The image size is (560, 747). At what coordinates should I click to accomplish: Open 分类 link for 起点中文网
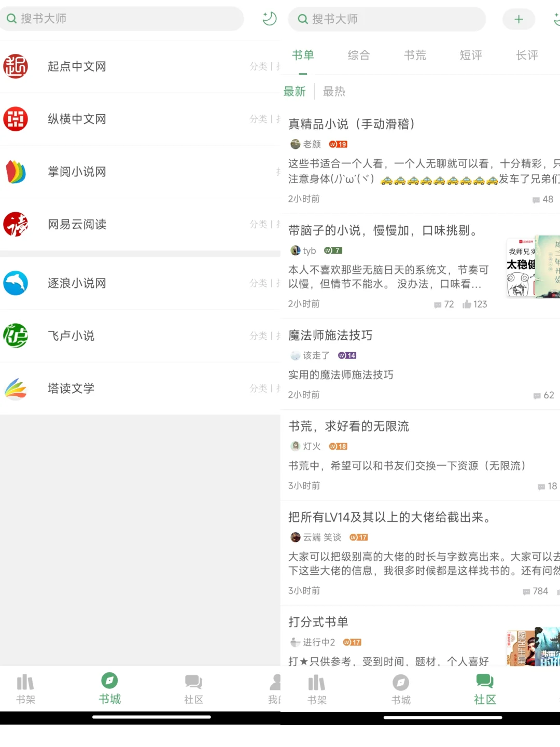tap(258, 66)
